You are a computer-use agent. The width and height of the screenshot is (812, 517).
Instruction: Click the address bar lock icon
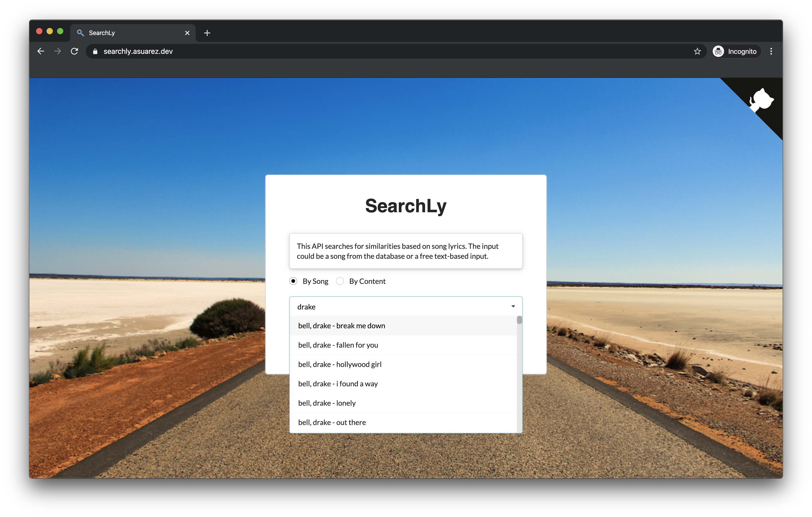point(95,51)
